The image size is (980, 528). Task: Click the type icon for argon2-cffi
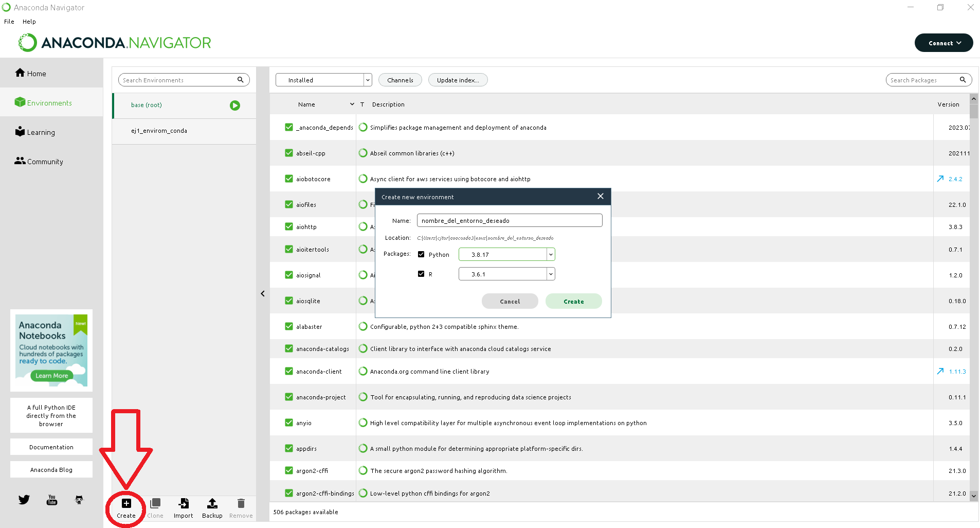click(363, 470)
